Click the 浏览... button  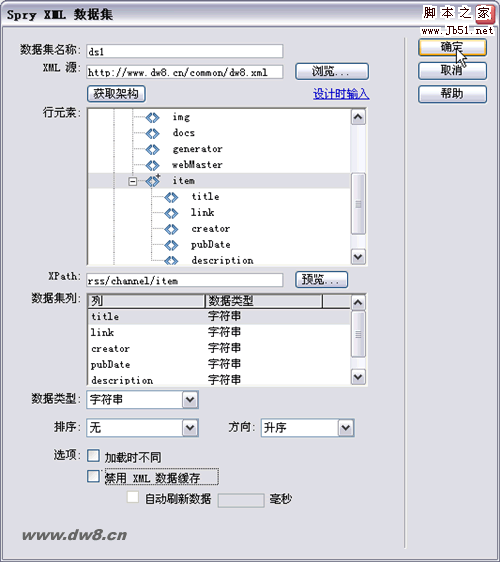click(332, 71)
